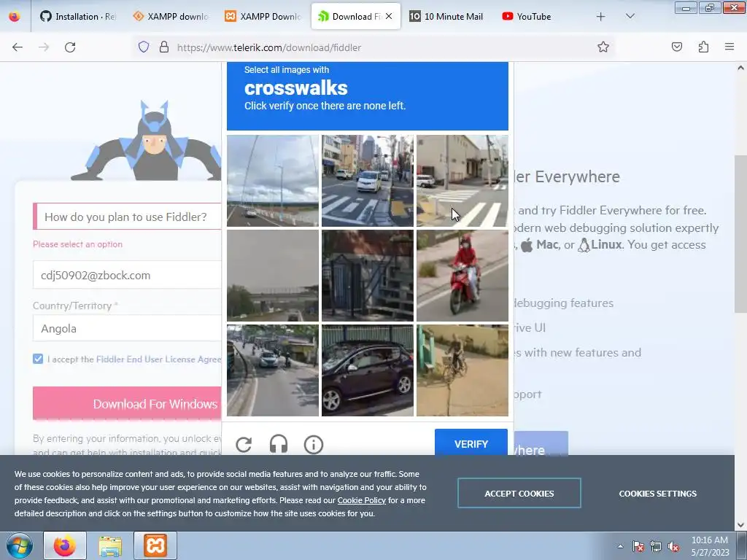The image size is (747, 560).
Task: Click the muted volume tray icon
Action: click(673, 546)
